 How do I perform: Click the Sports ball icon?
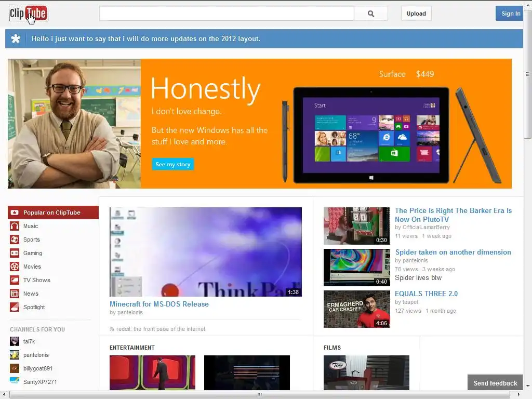(15, 240)
